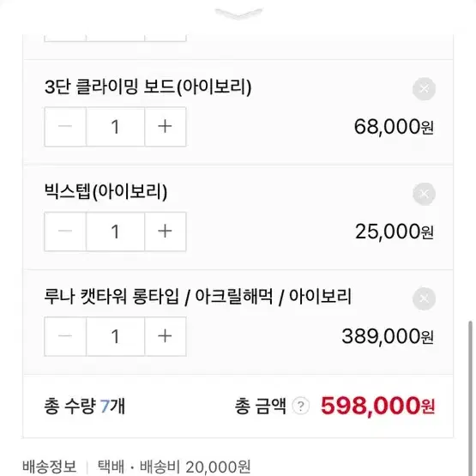Screen dimensions: 476x476
Task: Increase quantity of 3단 클라이밍 보드 with plus
Action: click(166, 127)
